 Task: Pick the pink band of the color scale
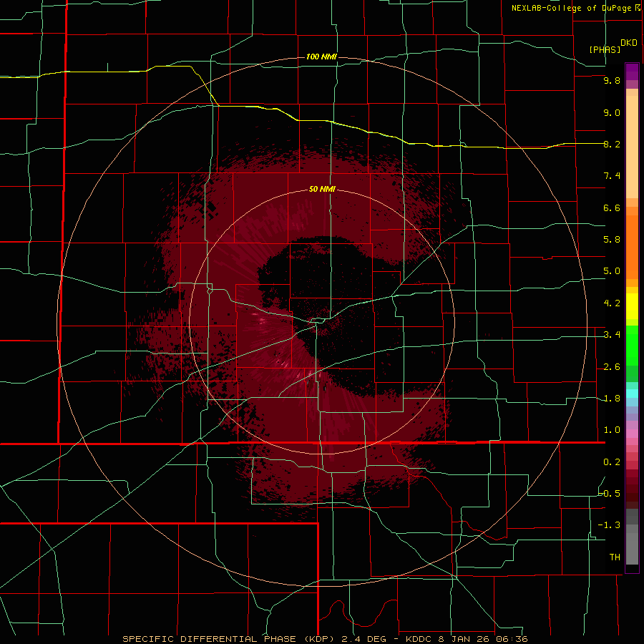(632, 434)
